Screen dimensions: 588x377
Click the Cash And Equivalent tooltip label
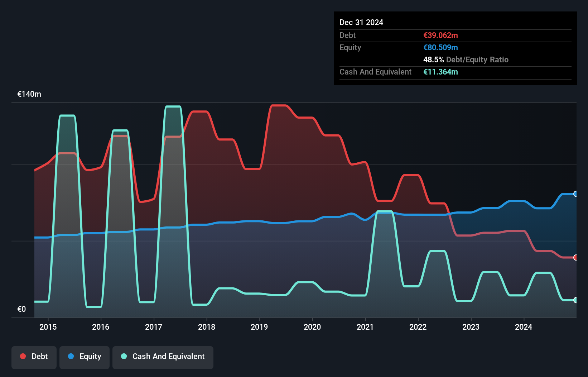click(x=375, y=72)
